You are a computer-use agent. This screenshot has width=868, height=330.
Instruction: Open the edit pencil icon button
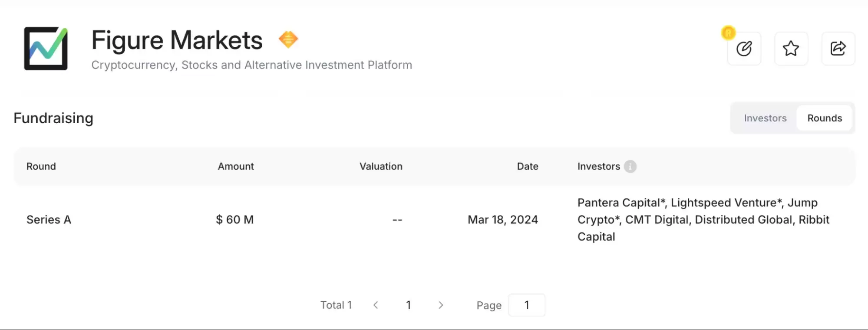[x=744, y=49]
